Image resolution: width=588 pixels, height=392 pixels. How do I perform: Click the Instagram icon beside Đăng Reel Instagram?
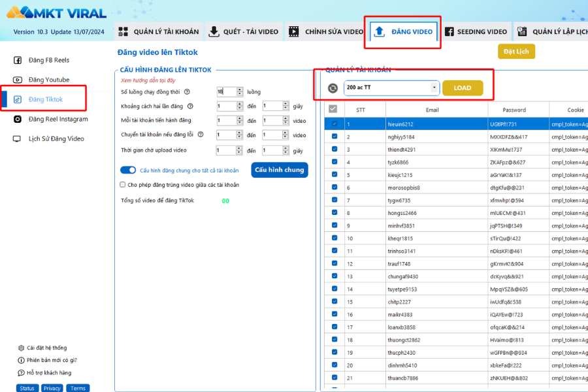point(18,119)
